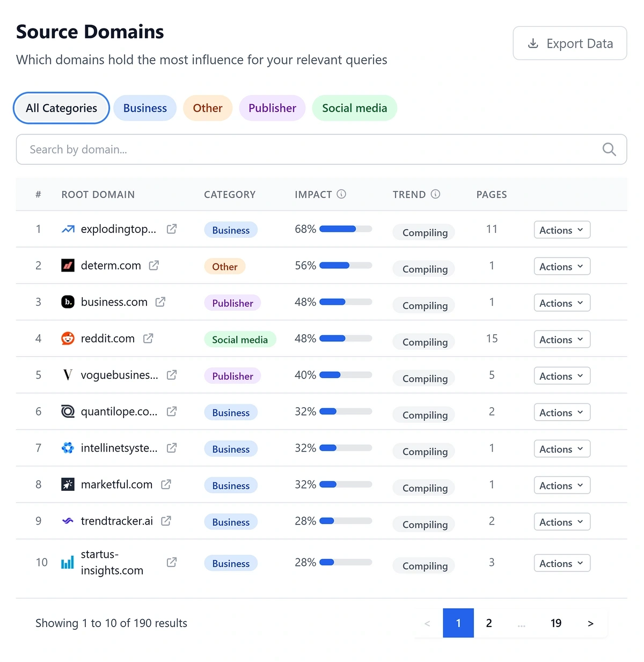Click the explodingtopics favicon arrow icon
Image resolution: width=644 pixels, height=662 pixels.
pos(68,229)
